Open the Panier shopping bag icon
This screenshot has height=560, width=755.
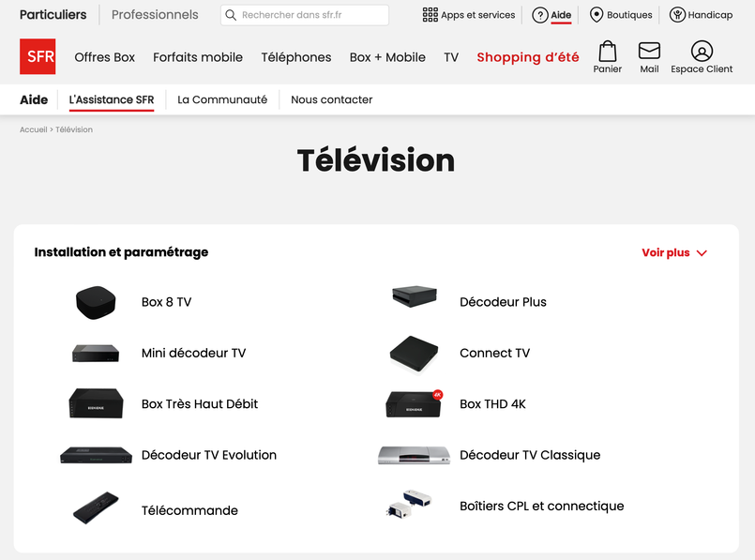[608, 52]
